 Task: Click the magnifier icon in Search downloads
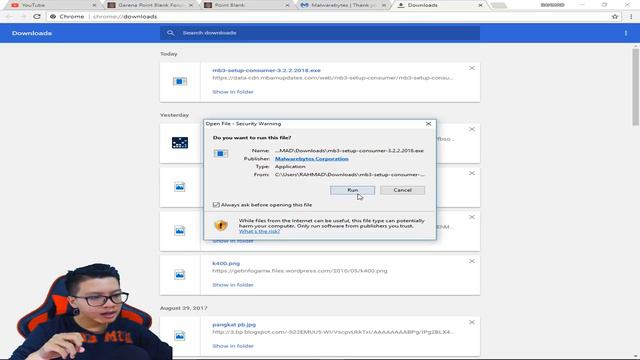click(170, 33)
